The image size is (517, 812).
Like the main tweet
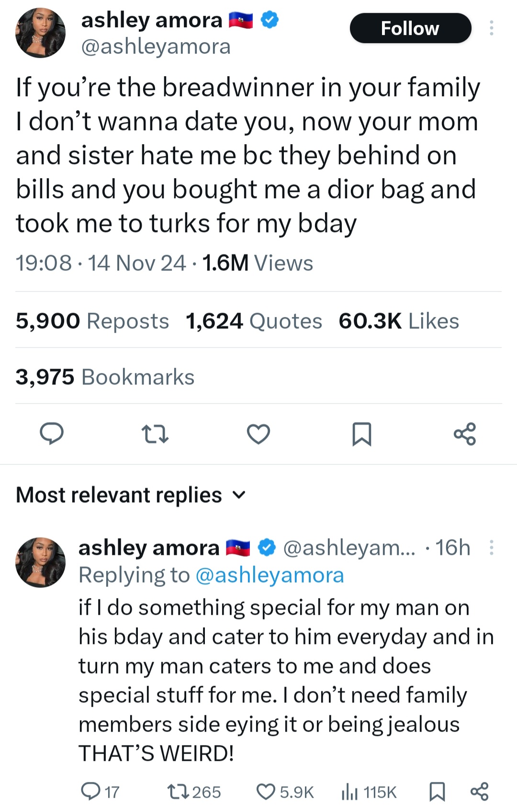click(258, 434)
